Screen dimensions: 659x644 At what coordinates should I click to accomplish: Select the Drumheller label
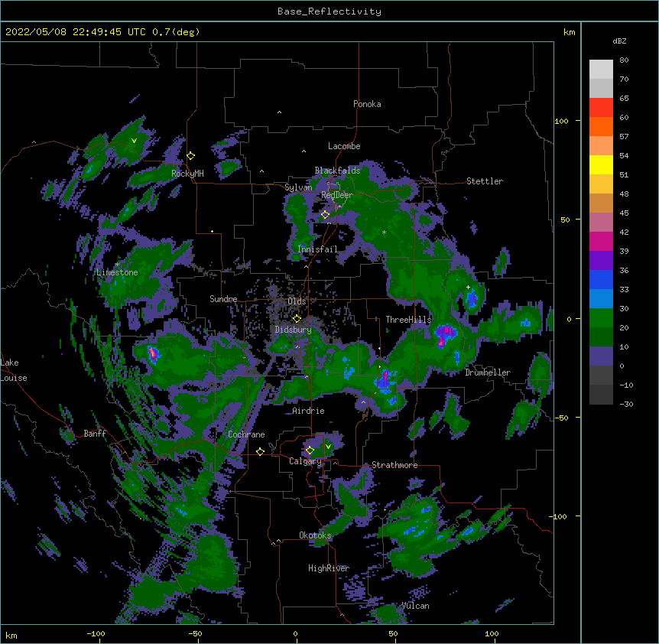pyautogui.click(x=488, y=372)
